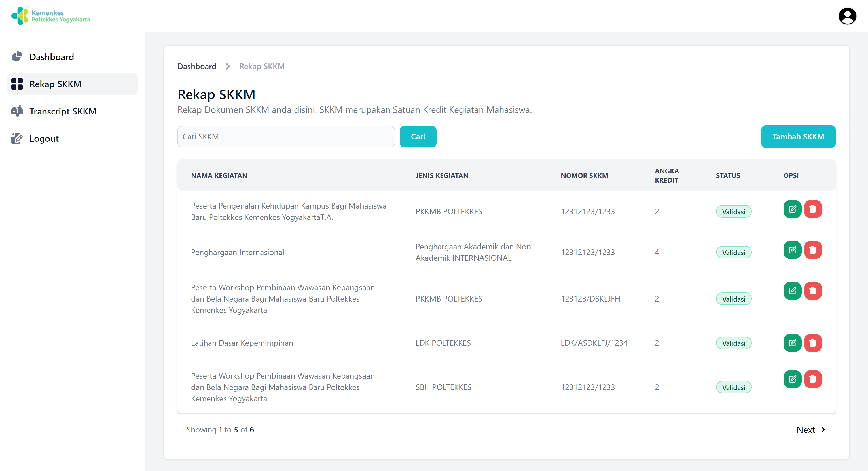Open the Dashboard sidebar menu
The image size is (868, 471).
pos(52,57)
